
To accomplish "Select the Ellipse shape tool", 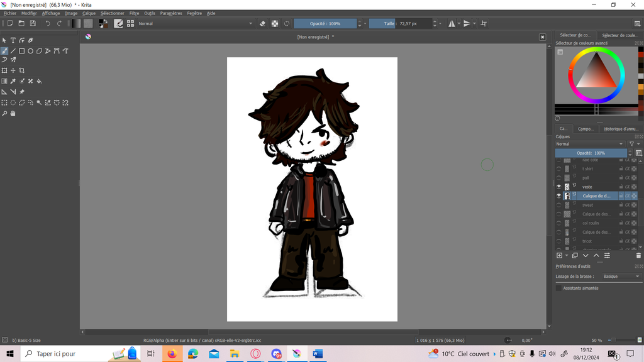I will [30, 51].
